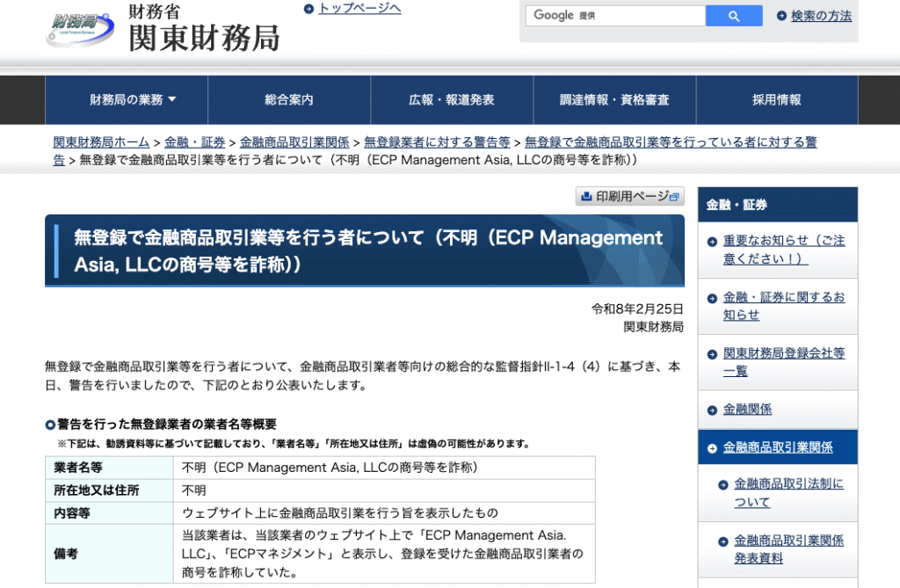Viewport: 900px width, 588px height.
Task: Open sidebar link 重要なお知らせ(ご注意ください!)
Action: click(783, 250)
